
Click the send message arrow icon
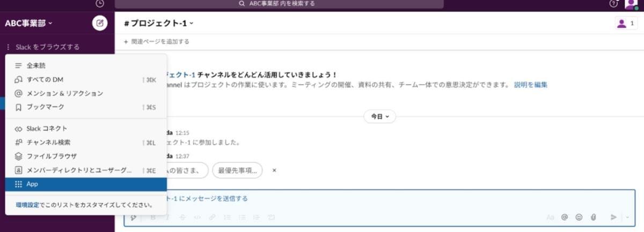point(614,218)
